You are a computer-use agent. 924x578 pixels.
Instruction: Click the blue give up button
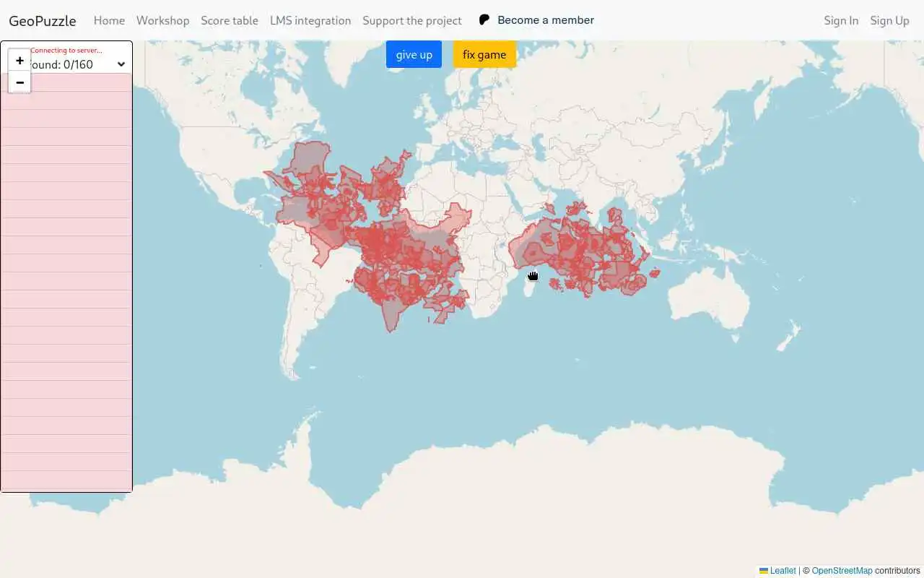[414, 54]
